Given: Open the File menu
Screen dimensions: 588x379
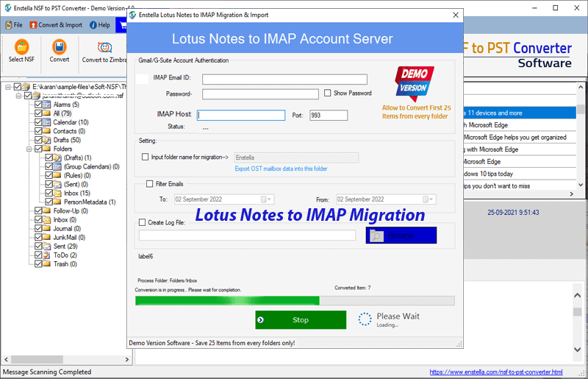Looking at the screenshot, I should [x=14, y=25].
